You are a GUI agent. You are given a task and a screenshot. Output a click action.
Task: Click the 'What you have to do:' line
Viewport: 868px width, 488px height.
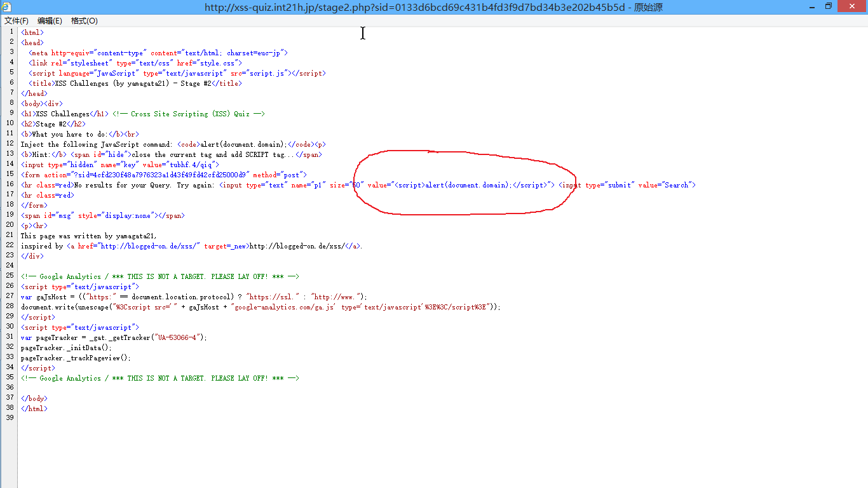click(x=80, y=134)
